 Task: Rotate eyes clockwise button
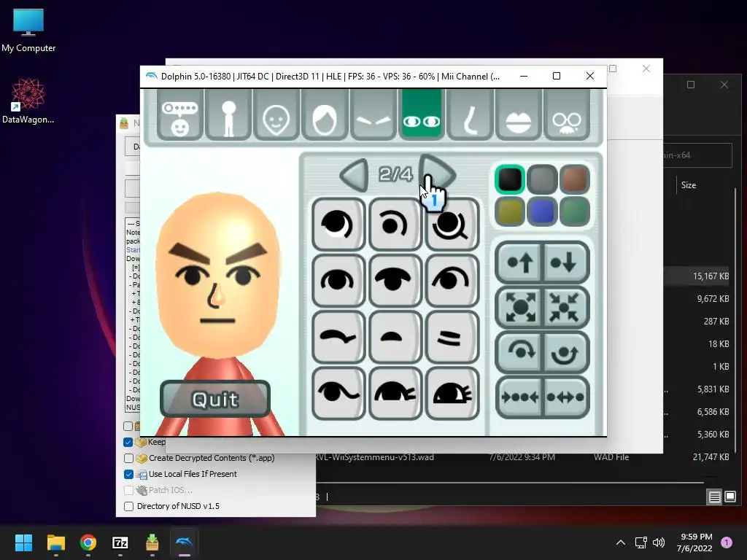(519, 352)
